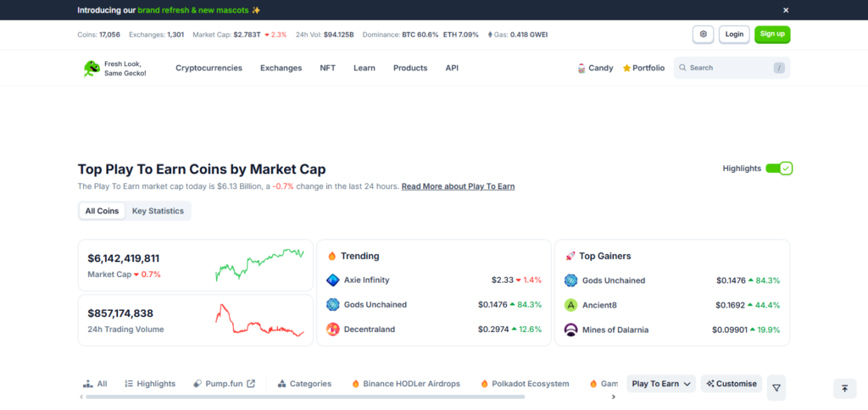The image size is (868, 410).
Task: Click the Polkadot Ecosystem fire icon
Action: coord(484,384)
